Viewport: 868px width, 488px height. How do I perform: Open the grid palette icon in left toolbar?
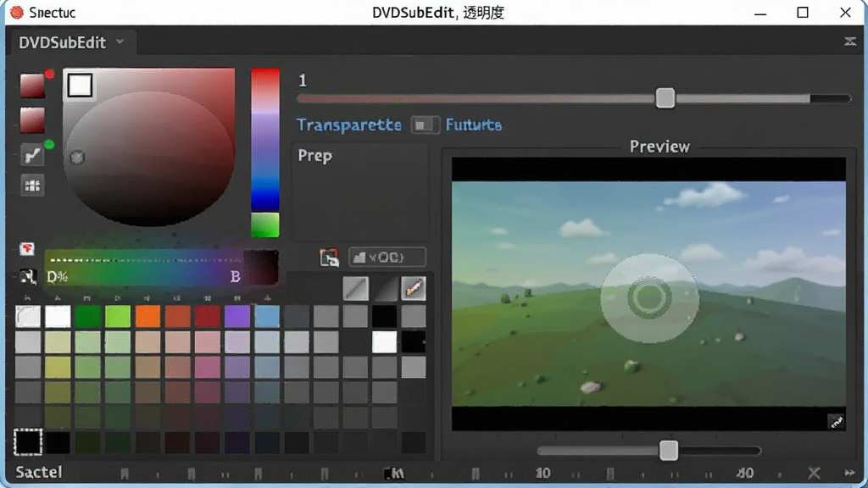32,186
